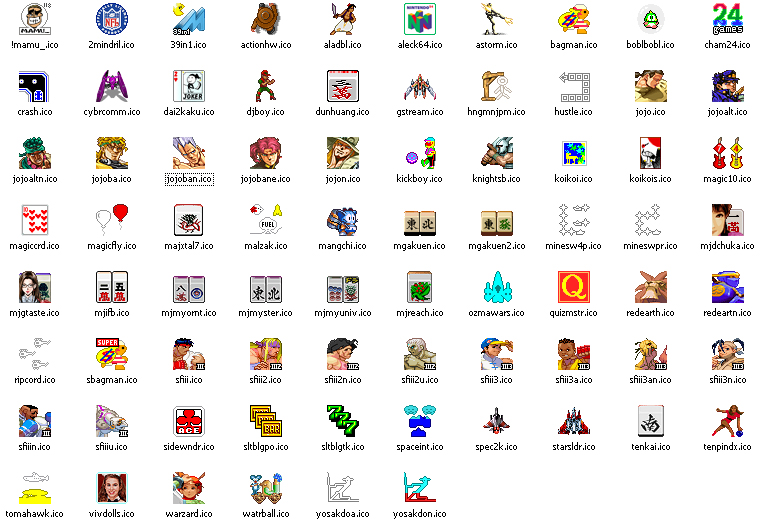Screen dimensions: 768x528
Task: Select the hustle.ico icon
Action: (574, 86)
